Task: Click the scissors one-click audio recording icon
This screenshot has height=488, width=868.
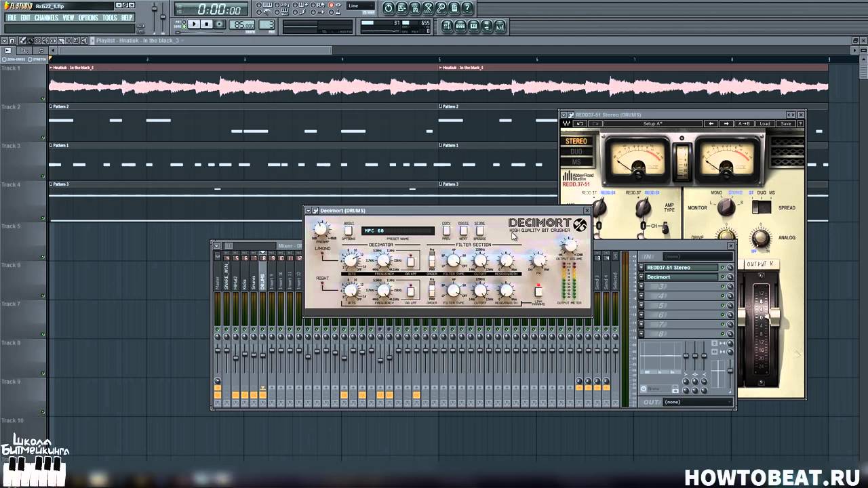Action: click(428, 8)
